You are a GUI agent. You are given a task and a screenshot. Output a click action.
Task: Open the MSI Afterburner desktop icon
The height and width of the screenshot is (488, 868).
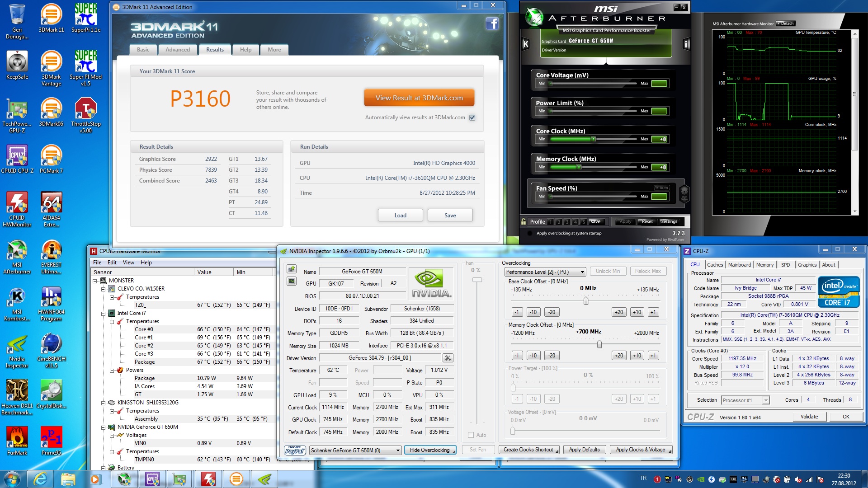click(17, 256)
